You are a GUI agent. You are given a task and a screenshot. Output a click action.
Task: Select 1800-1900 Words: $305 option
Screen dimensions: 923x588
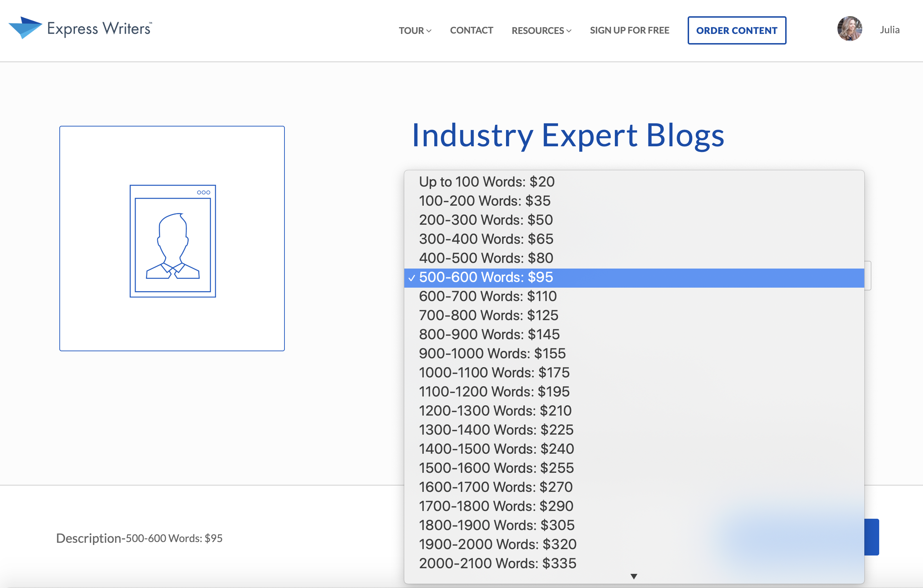(634, 525)
